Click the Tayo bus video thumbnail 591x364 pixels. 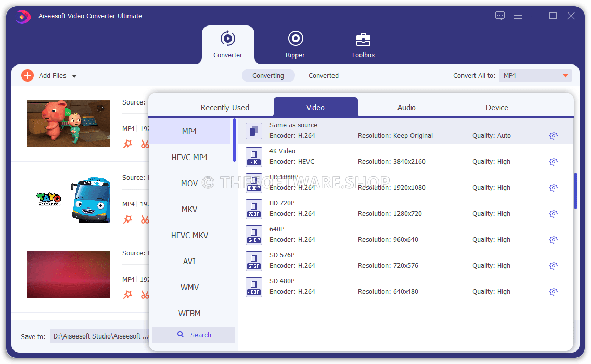(68, 199)
